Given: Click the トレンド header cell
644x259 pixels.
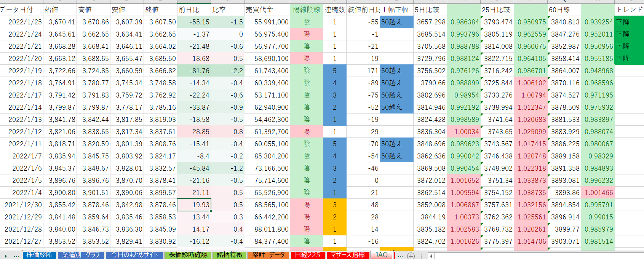Looking at the screenshot, I should (629, 10).
